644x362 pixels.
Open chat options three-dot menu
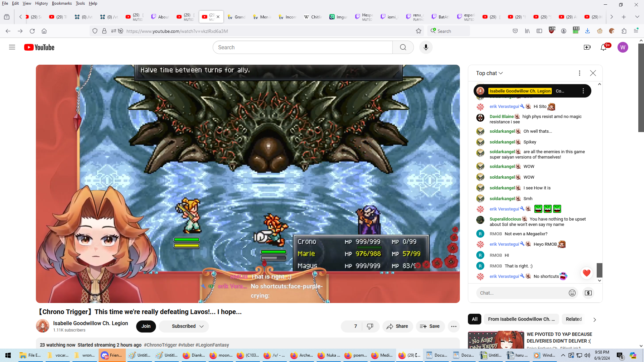[579, 73]
